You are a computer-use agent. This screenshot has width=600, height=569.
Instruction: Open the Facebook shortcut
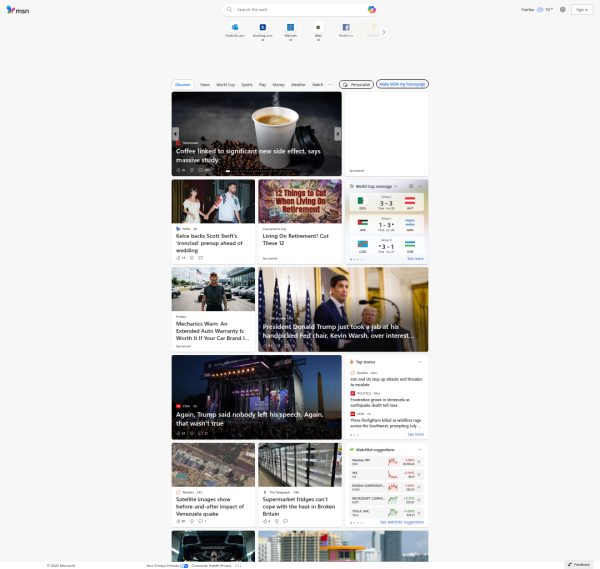click(x=346, y=30)
